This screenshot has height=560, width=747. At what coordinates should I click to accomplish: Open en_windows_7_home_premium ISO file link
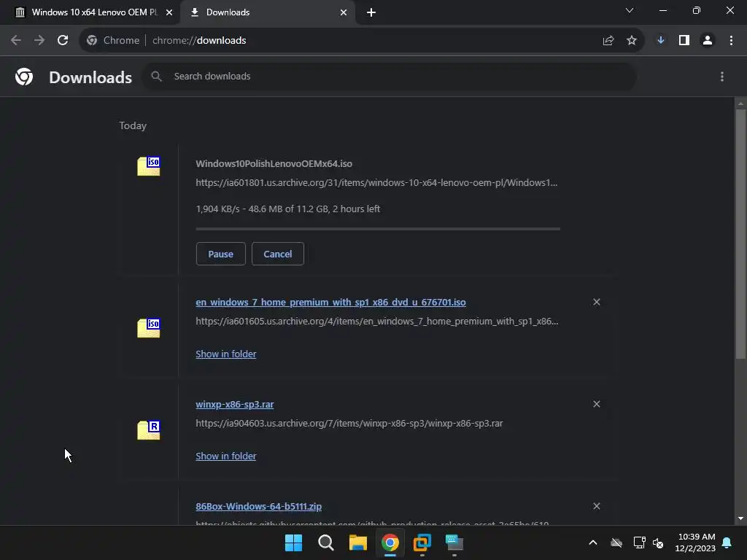tap(330, 303)
